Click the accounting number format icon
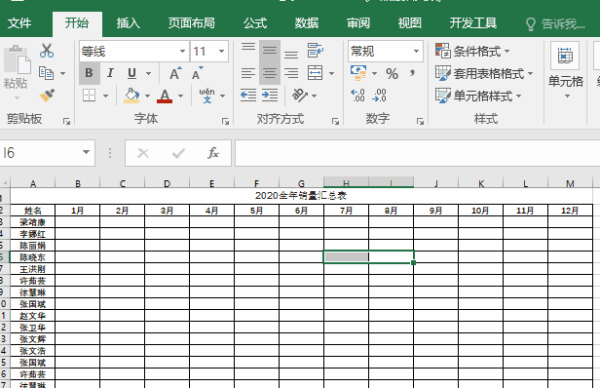 point(359,73)
